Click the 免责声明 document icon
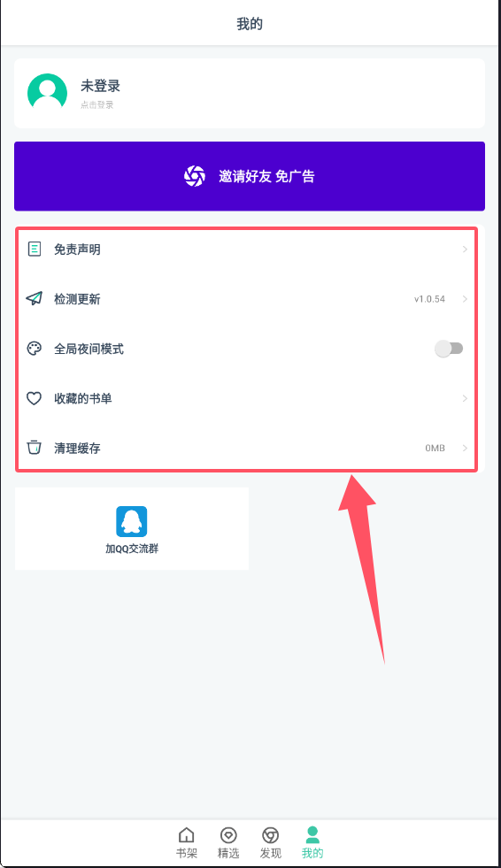The image size is (501, 868). coord(35,250)
